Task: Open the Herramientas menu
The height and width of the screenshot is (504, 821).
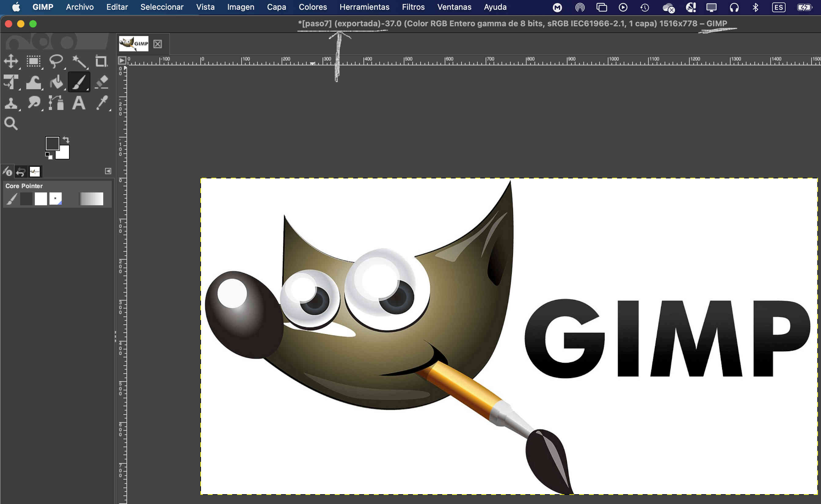Action: (x=364, y=7)
